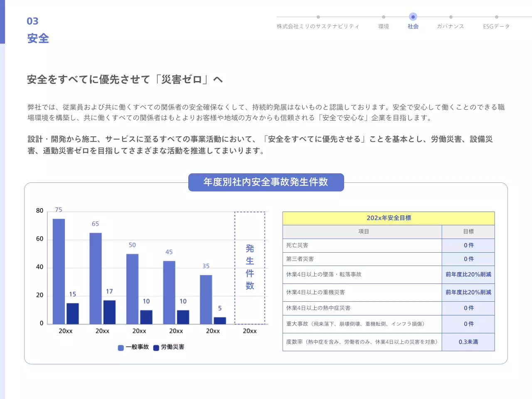Select the dashed 発生件数 placeholder box
Screen dimensions: 532x399
tap(249, 268)
